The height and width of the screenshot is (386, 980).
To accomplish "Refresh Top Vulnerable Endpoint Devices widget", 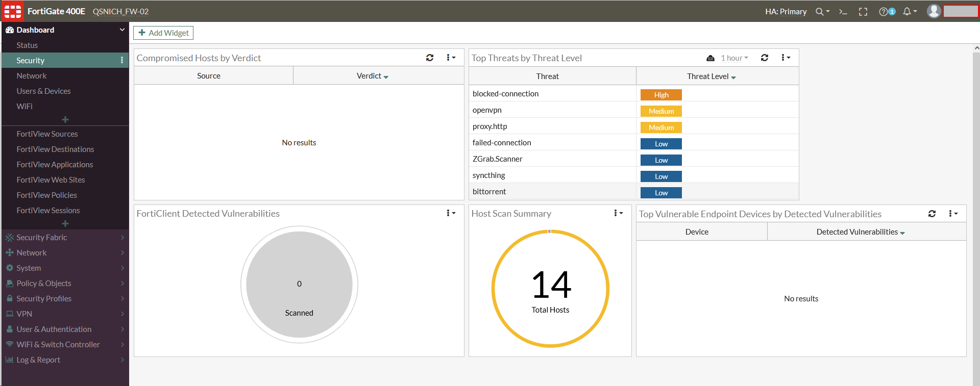I will tap(932, 214).
